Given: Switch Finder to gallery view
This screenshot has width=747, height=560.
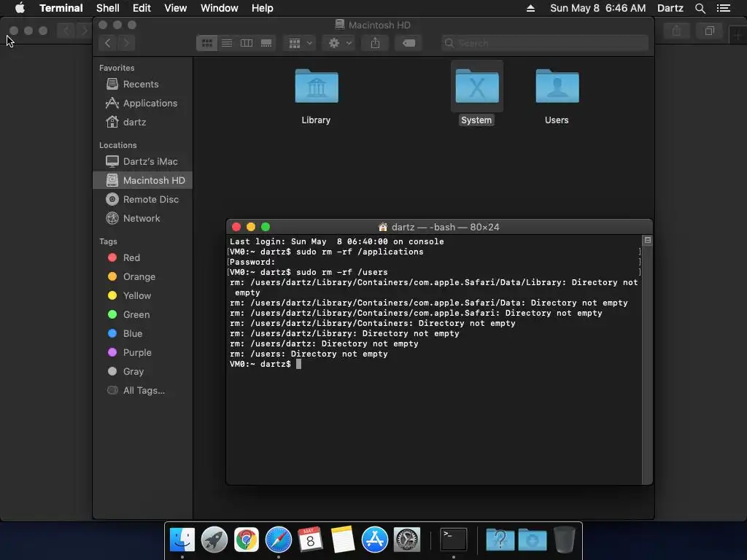Looking at the screenshot, I should (266, 43).
